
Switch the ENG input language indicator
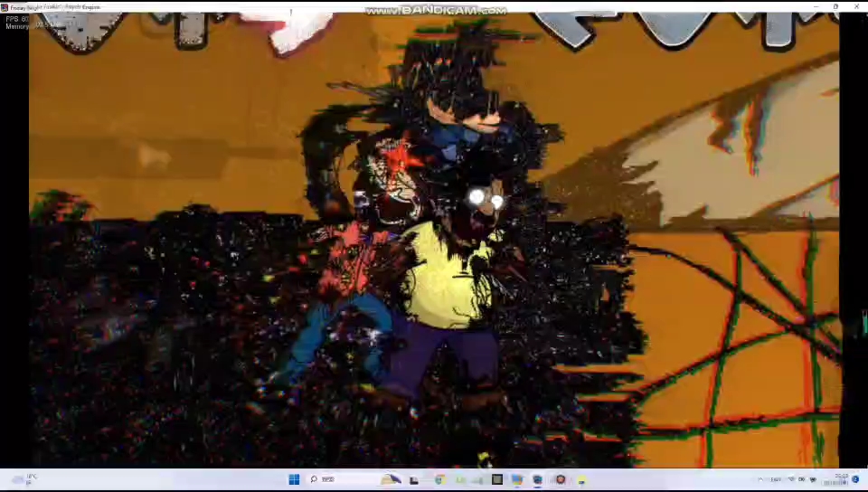[776, 479]
